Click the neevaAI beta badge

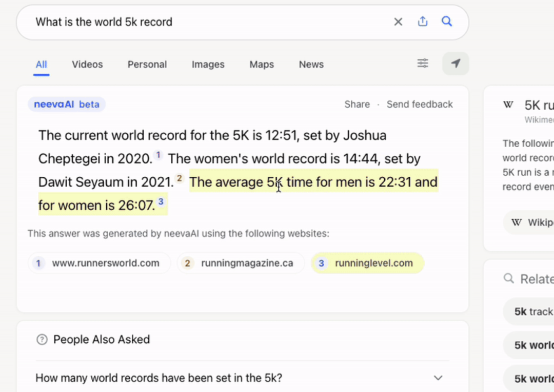[x=67, y=105]
